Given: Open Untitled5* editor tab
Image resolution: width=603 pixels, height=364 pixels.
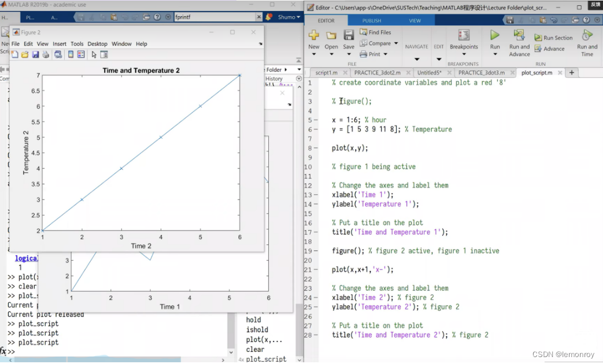Looking at the screenshot, I should coord(430,73).
